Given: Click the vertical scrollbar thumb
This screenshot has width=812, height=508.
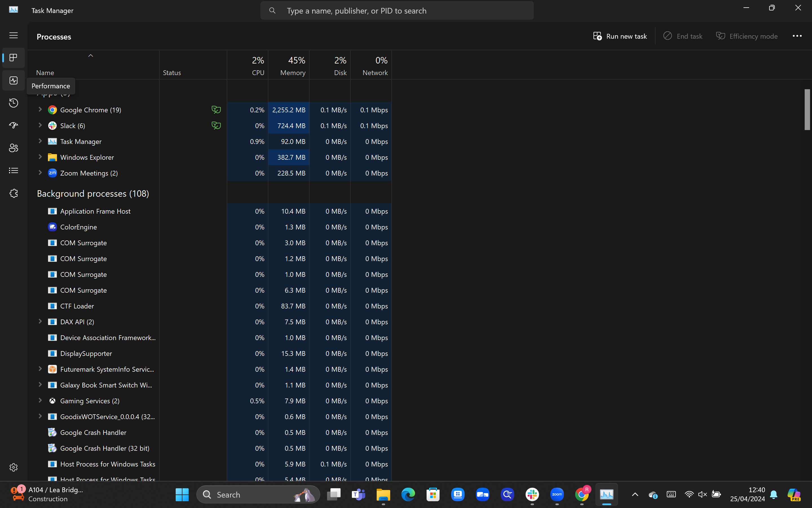Looking at the screenshot, I should [807, 110].
